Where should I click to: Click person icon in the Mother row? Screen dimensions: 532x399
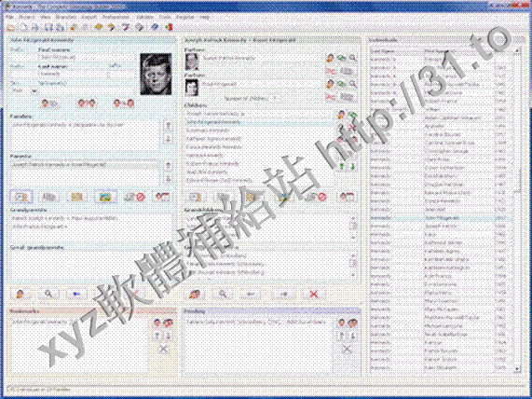[x=330, y=84]
